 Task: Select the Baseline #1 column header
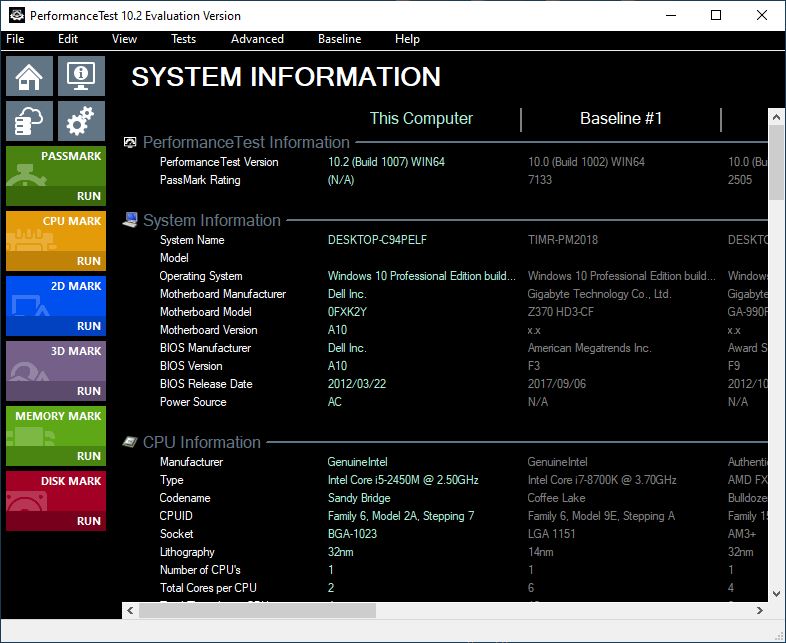point(621,118)
